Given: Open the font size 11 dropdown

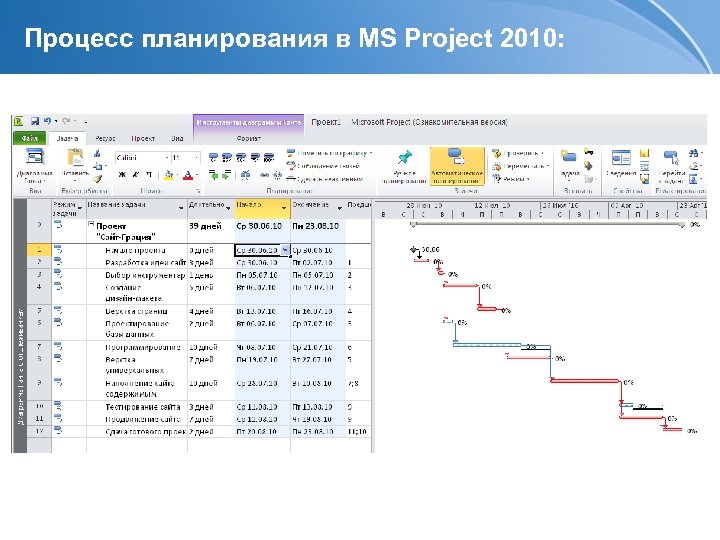Looking at the screenshot, I should click(x=197, y=158).
